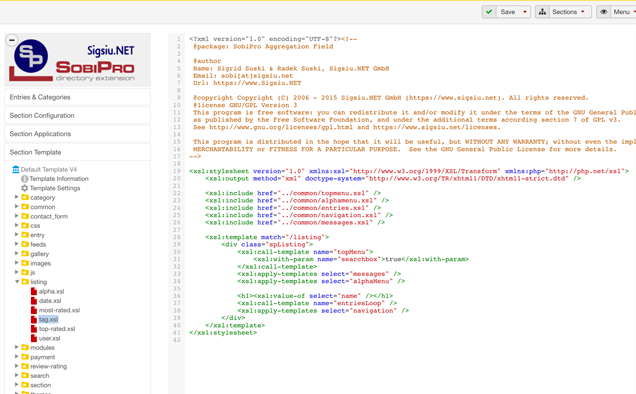Viewport: 636px width, 394px height.
Task: Click the Template Information info icon
Action: click(24, 179)
